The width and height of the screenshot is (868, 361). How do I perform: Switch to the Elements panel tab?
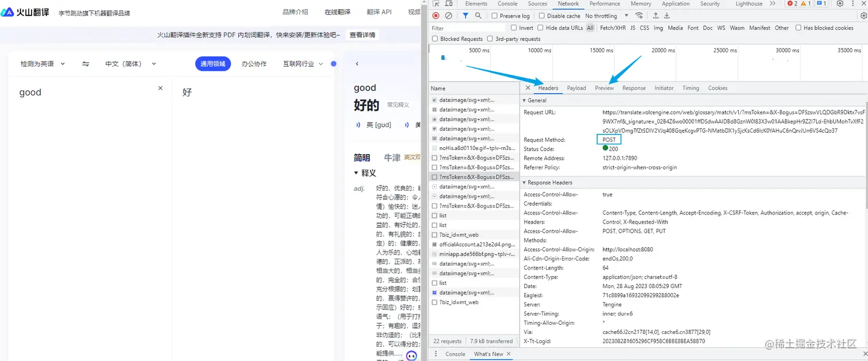point(476,3)
